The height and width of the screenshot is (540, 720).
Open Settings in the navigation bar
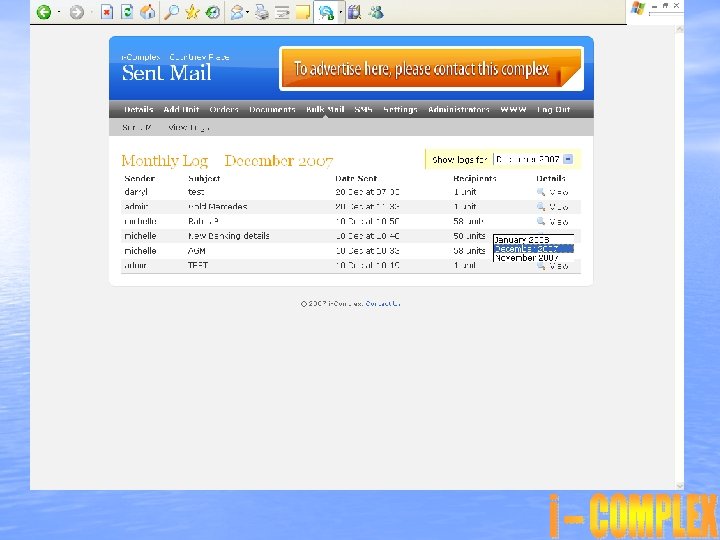[400, 109]
